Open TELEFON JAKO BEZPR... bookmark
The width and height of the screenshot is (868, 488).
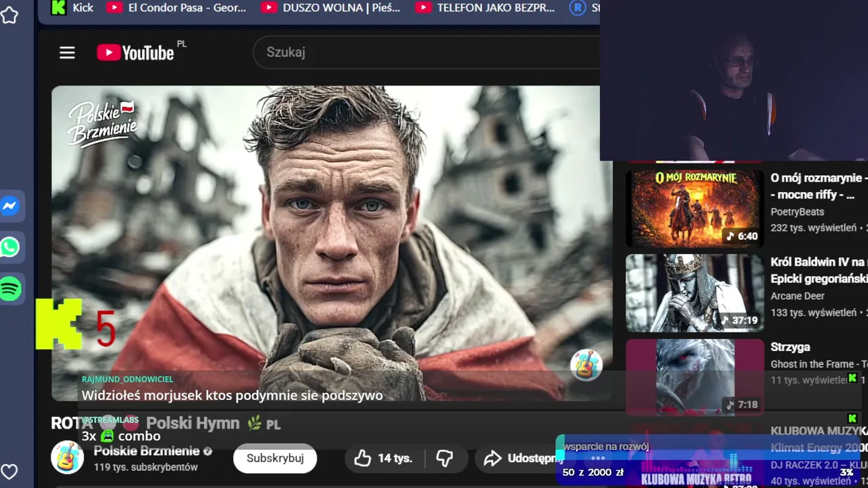pos(485,8)
